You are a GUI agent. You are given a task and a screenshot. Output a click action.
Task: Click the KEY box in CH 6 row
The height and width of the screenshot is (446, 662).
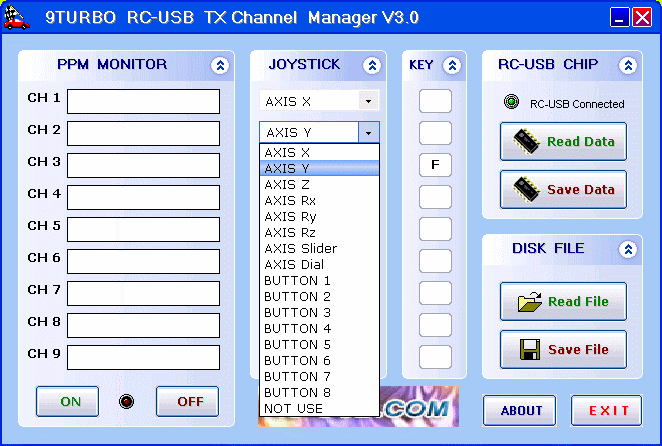coord(435,261)
